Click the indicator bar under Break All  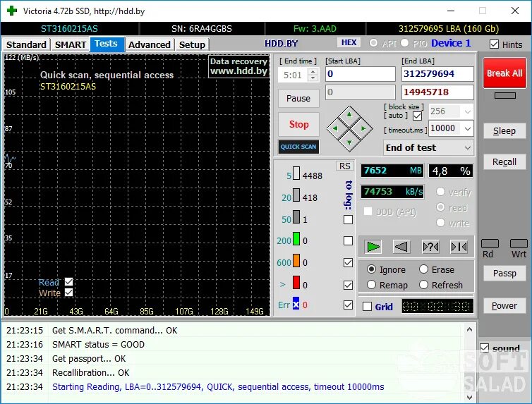point(505,96)
